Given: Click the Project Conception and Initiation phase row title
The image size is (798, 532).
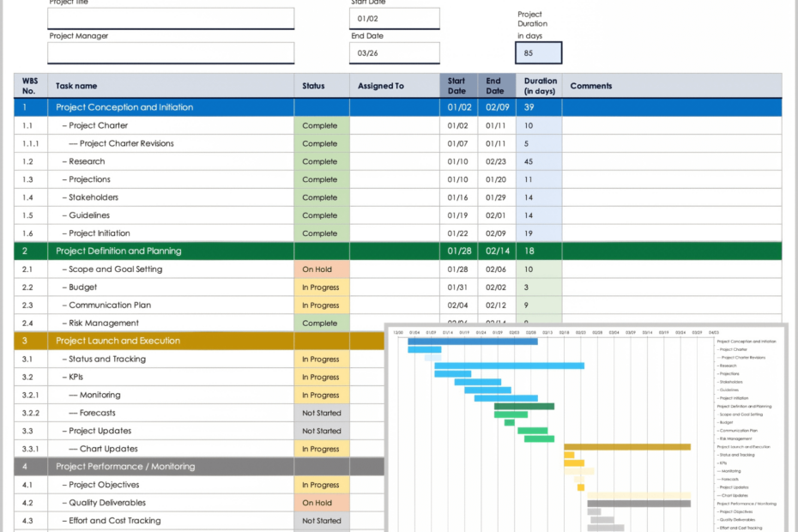Looking at the screenshot, I should (x=124, y=107).
